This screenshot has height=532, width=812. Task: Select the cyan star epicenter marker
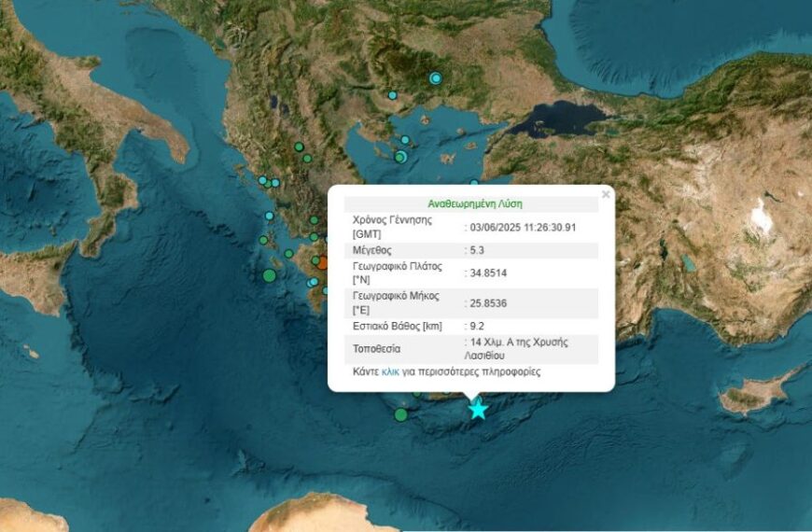[x=478, y=409]
